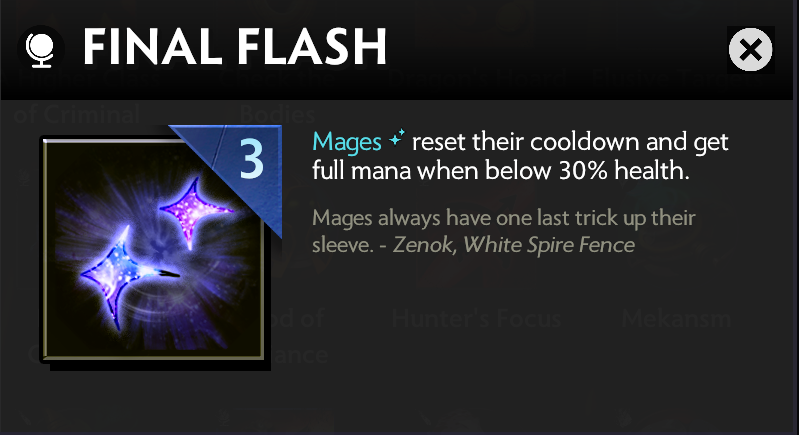
Task: Click the dimmed 'Bodies' background label
Action: pyautogui.click(x=277, y=115)
